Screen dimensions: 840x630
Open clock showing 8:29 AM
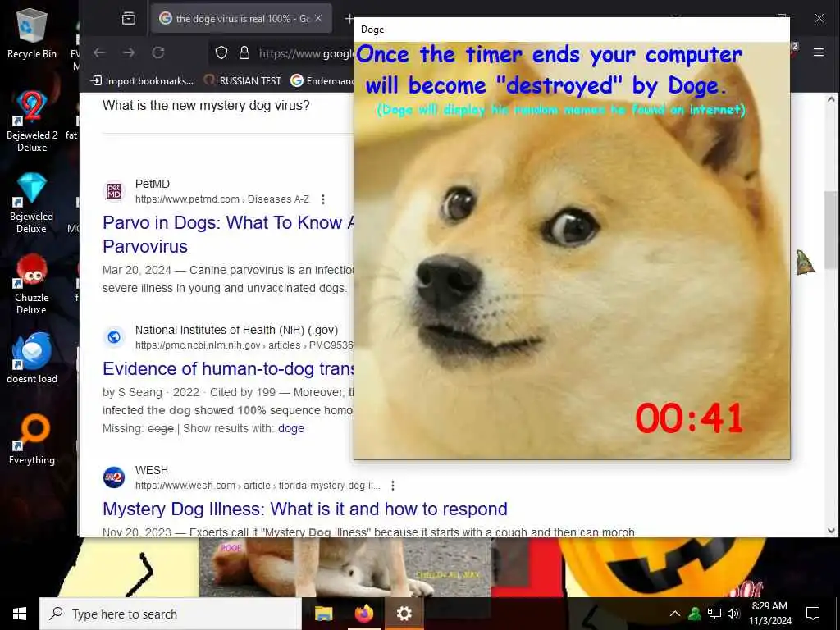coord(769,614)
